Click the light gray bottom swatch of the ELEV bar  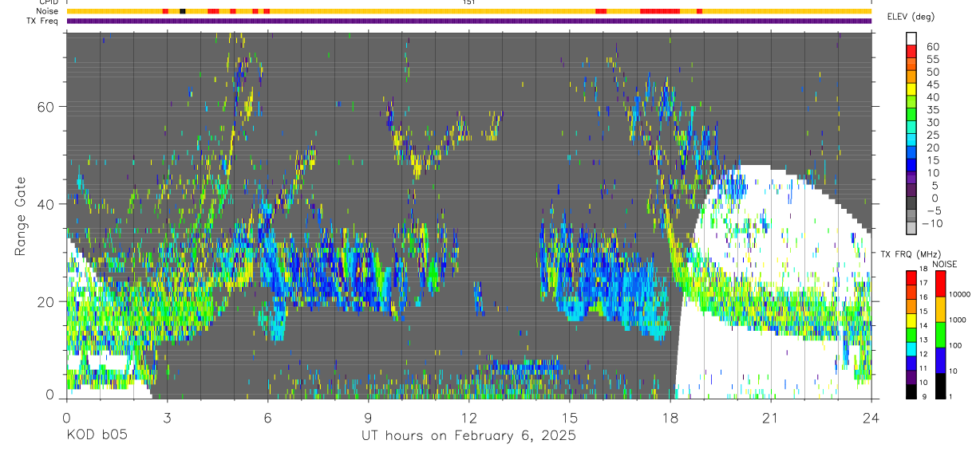(x=912, y=229)
